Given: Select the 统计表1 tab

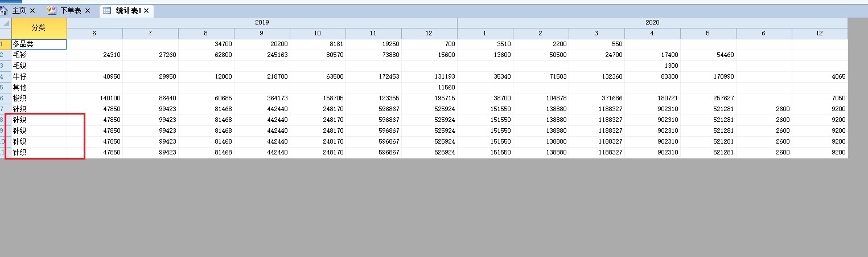Looking at the screenshot, I should (x=129, y=11).
